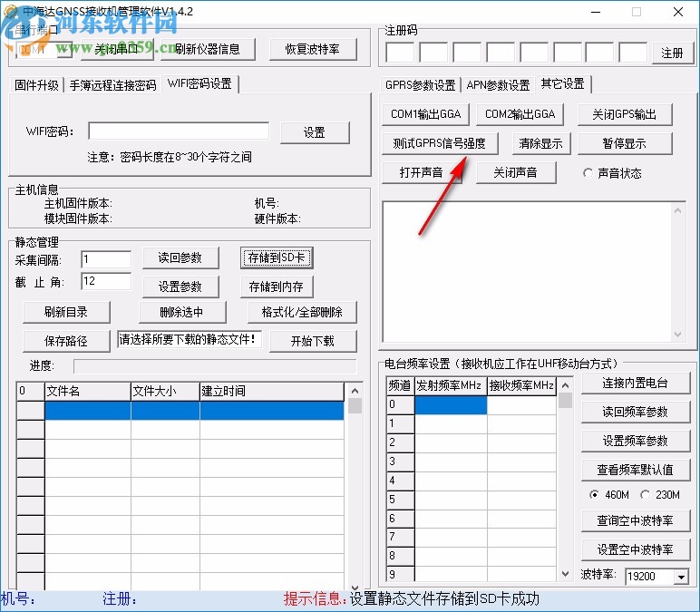Click 查询空中波特率 button
The image size is (700, 612).
636,520
